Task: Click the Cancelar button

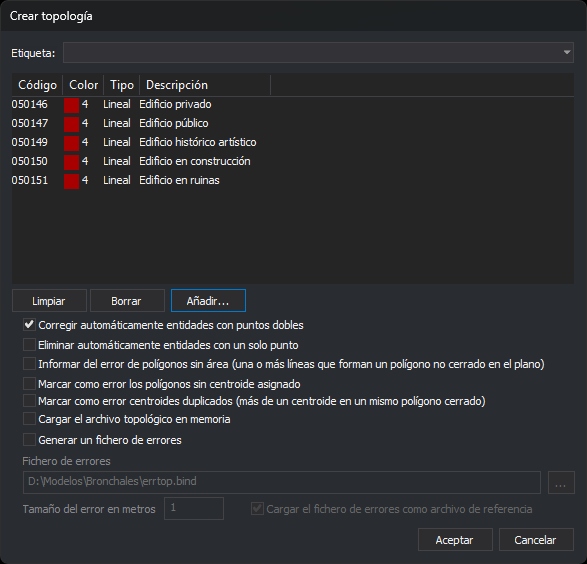Action: coord(536,540)
